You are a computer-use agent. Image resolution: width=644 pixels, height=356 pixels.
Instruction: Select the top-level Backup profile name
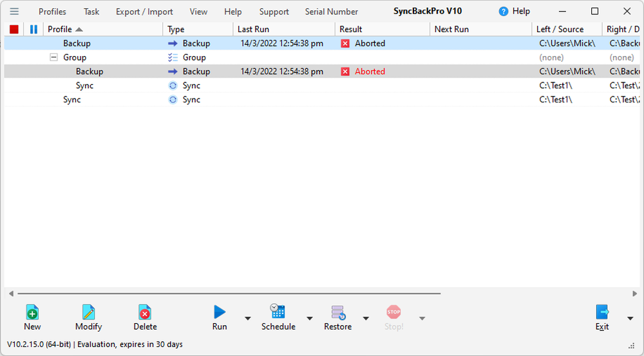(77, 44)
